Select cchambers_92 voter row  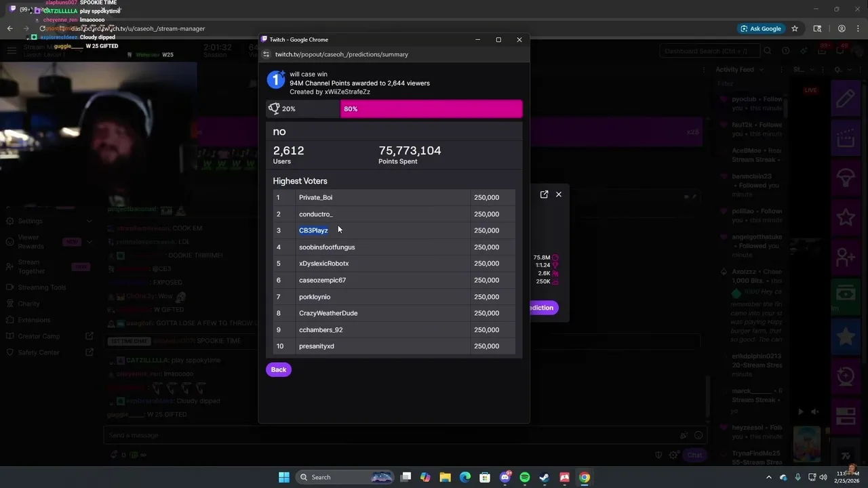pyautogui.click(x=394, y=330)
